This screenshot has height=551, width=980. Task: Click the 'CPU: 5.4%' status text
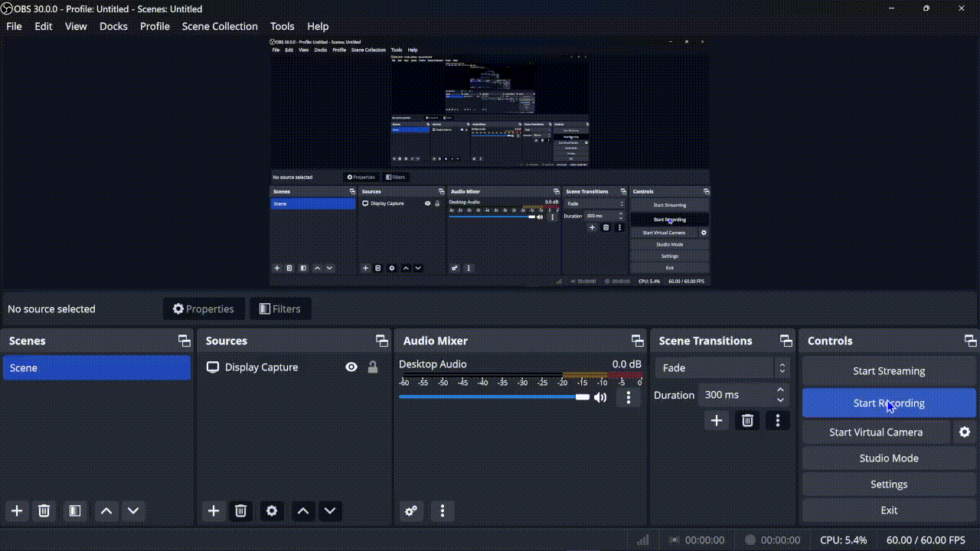click(844, 540)
